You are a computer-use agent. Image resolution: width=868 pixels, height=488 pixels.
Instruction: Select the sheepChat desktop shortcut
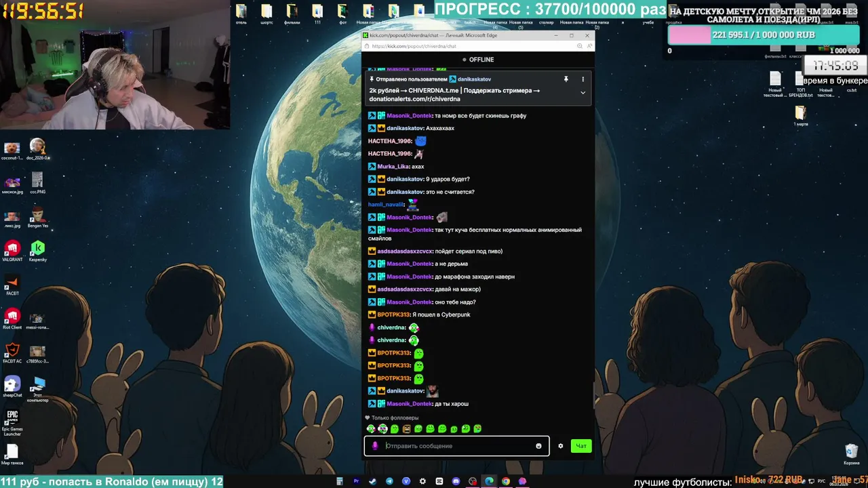(x=12, y=386)
